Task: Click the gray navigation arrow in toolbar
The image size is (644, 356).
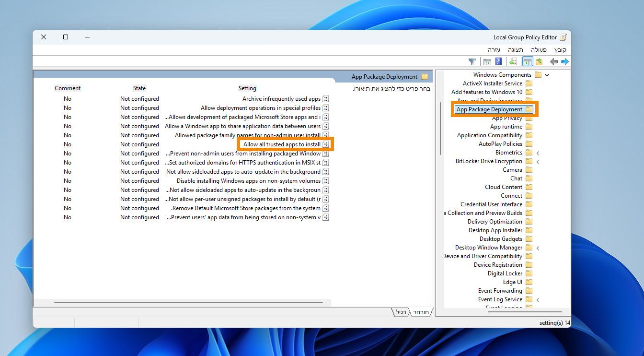Action: click(x=554, y=62)
